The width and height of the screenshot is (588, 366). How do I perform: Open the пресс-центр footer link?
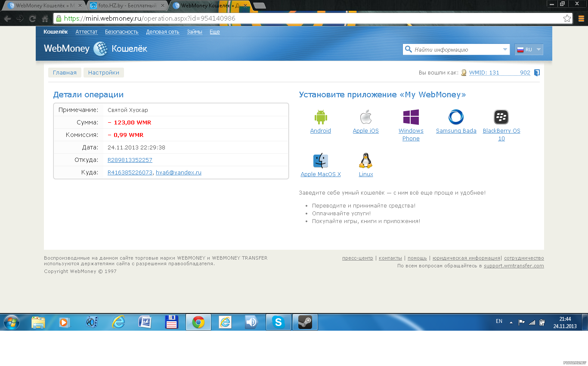tap(358, 258)
